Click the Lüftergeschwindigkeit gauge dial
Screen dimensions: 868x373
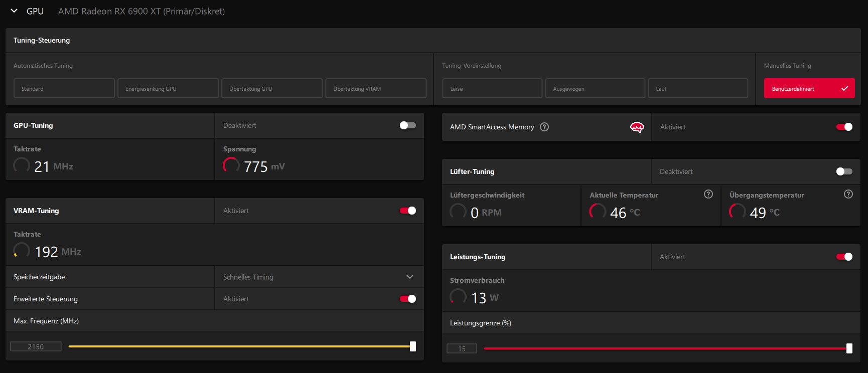click(458, 212)
